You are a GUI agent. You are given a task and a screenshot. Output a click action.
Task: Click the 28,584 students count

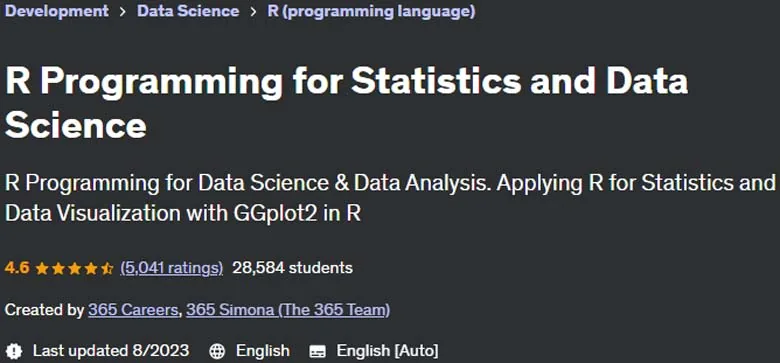point(292,268)
